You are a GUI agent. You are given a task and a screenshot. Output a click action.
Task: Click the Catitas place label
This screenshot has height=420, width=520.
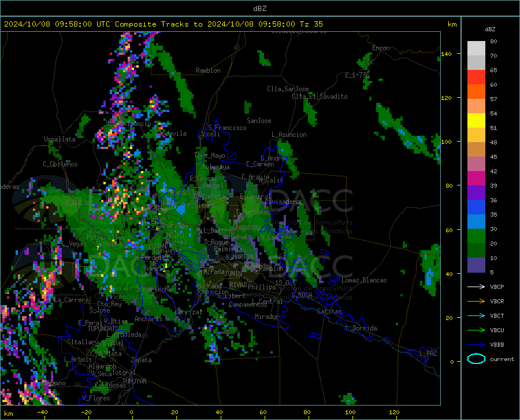[329, 311]
